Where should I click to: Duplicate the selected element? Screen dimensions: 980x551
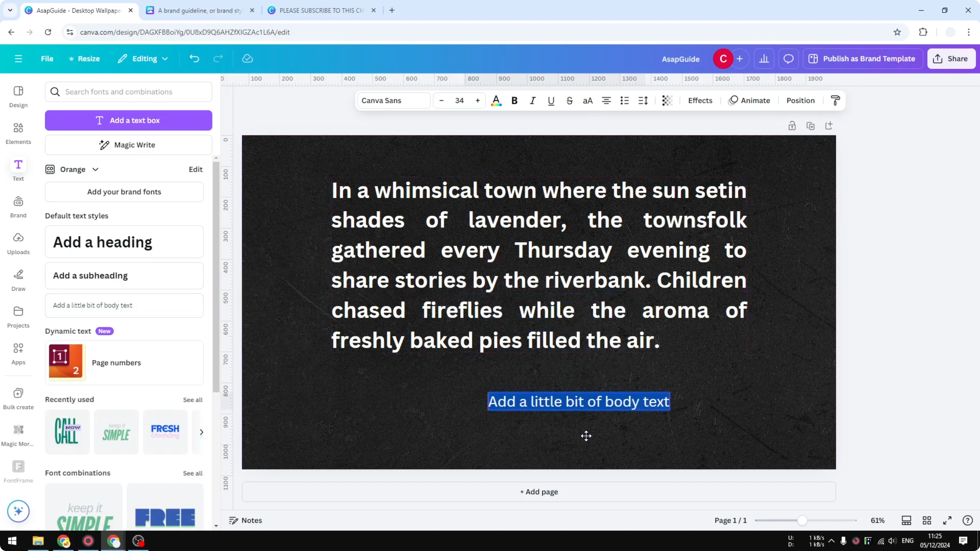coord(811,125)
